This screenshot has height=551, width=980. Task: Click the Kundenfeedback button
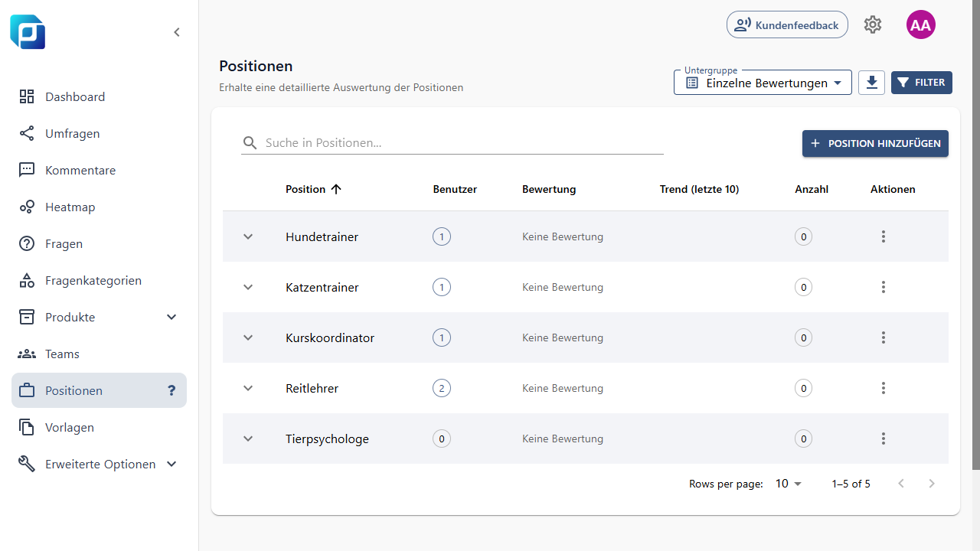click(787, 24)
